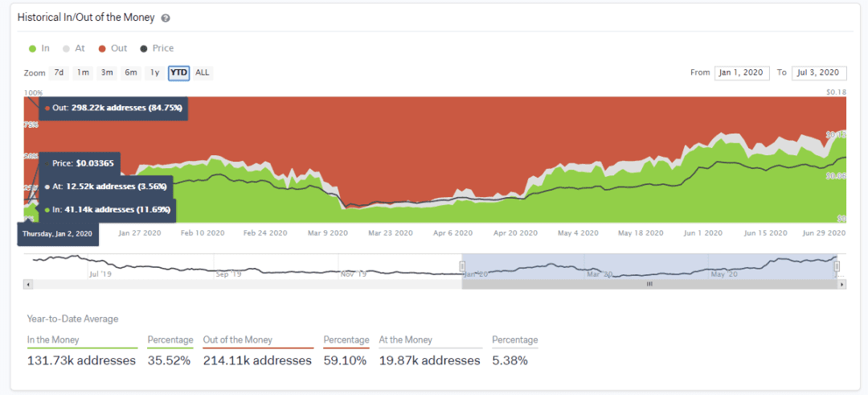Edit the To date field

pyautogui.click(x=819, y=72)
